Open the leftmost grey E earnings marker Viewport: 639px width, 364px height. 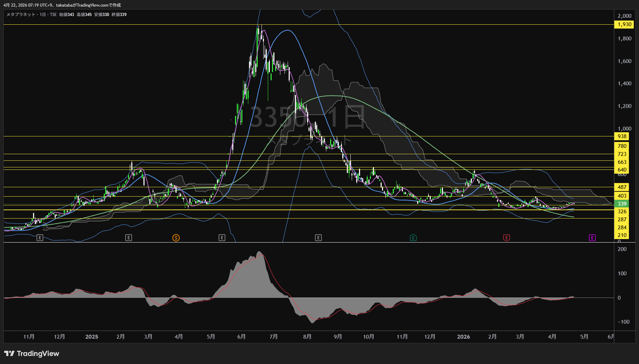point(40,238)
